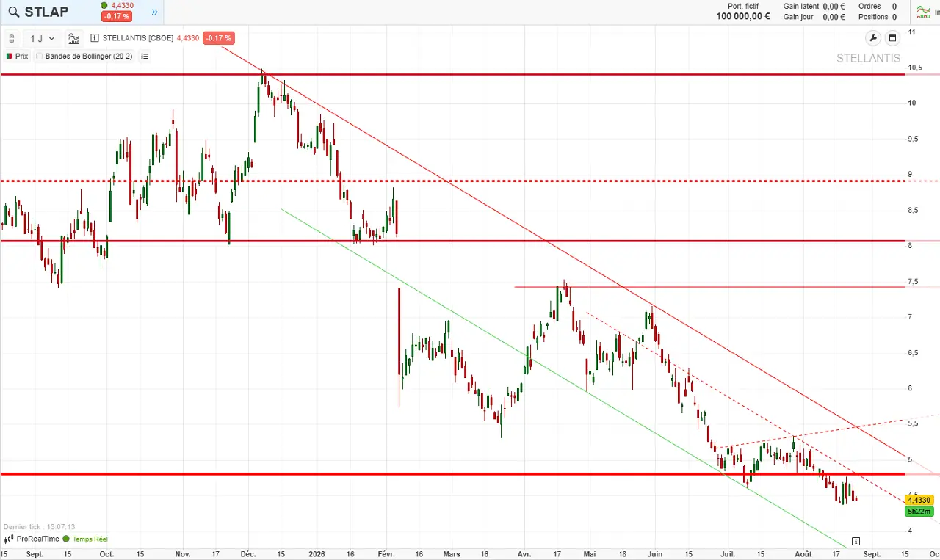Click the yellow 4,4330 current price label on axis
This screenshot has height=560, width=940.
[919, 500]
